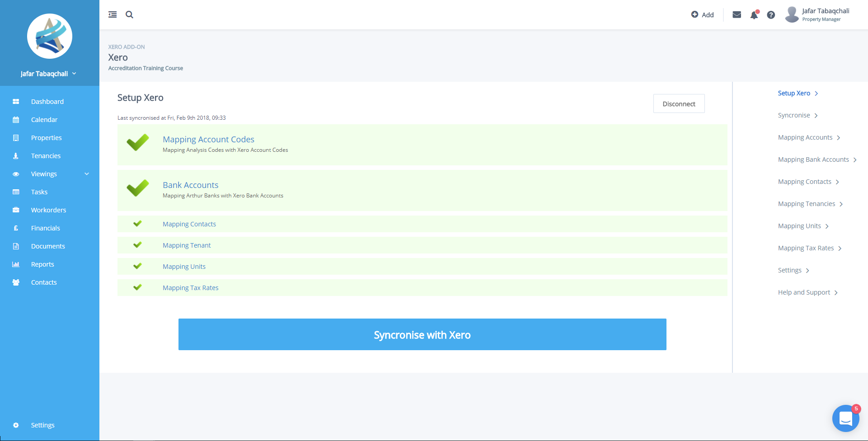Open Mapping Tenant link

(x=187, y=245)
